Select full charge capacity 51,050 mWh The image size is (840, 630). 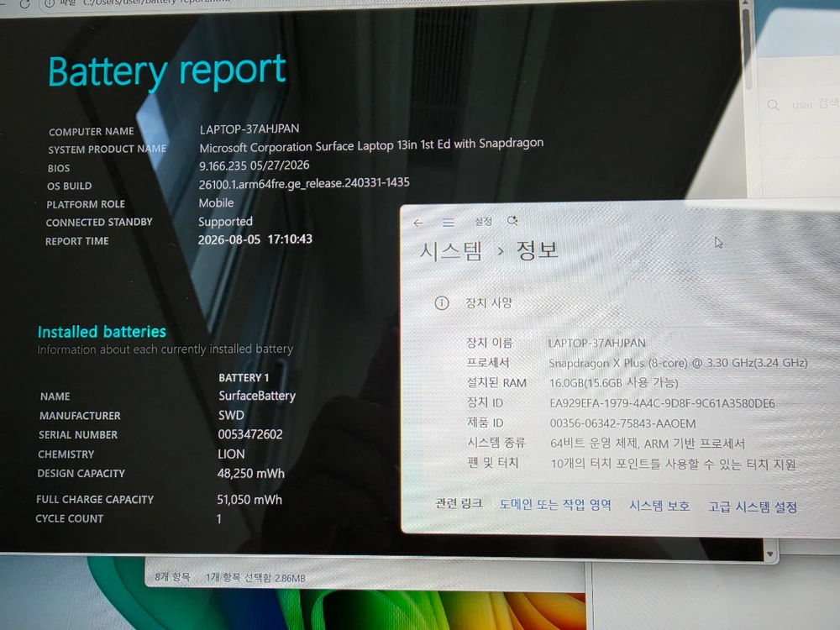[x=249, y=500]
